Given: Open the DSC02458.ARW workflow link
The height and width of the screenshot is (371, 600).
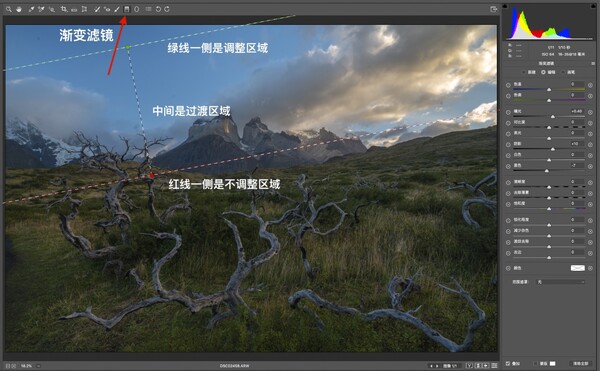Looking at the screenshot, I should (234, 366).
